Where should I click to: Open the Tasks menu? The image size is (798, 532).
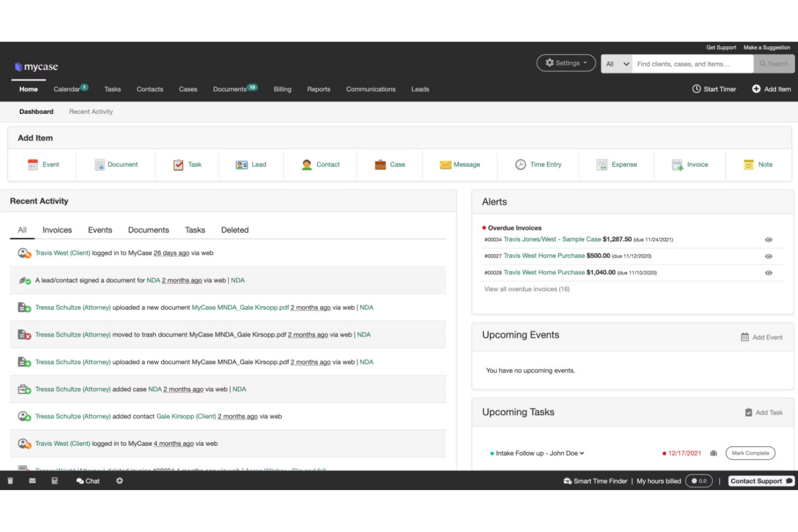pos(113,89)
